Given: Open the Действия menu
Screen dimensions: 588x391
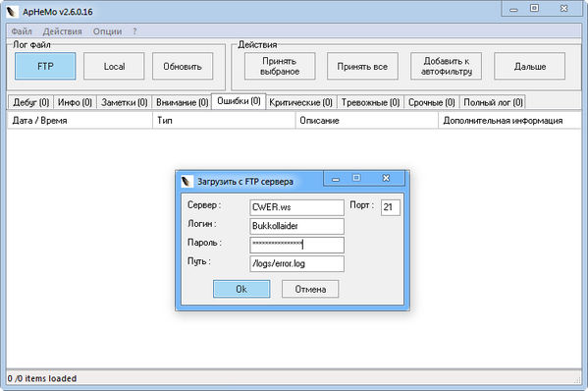Looking at the screenshot, I should 62,31.
